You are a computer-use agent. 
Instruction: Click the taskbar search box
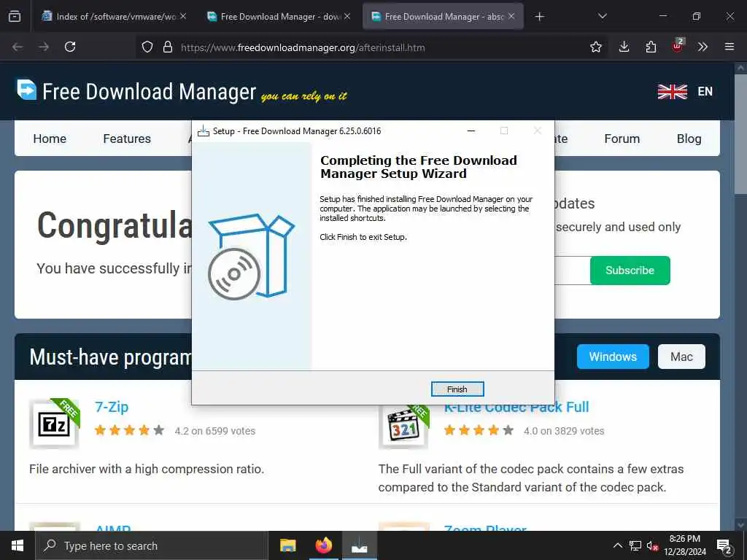(x=152, y=545)
